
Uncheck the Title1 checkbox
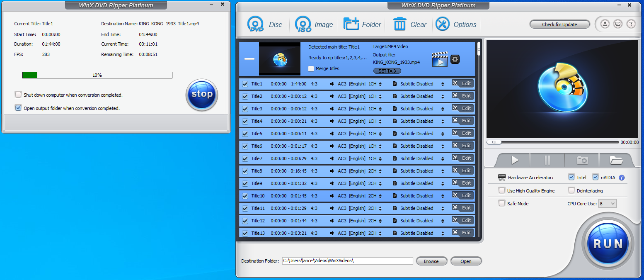point(245,84)
